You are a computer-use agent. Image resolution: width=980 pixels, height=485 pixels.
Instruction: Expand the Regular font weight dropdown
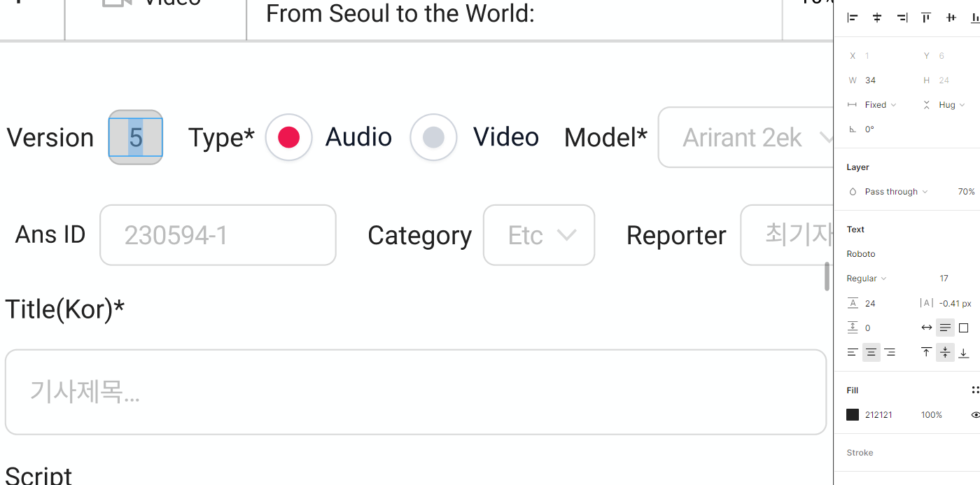tap(867, 279)
